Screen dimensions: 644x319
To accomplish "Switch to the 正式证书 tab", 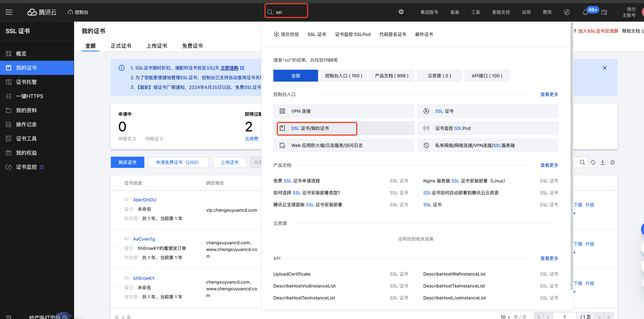I will pyautogui.click(x=121, y=46).
